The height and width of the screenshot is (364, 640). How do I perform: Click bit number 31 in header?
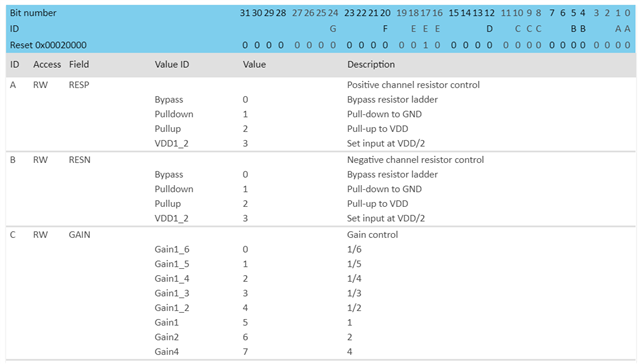[x=245, y=13]
